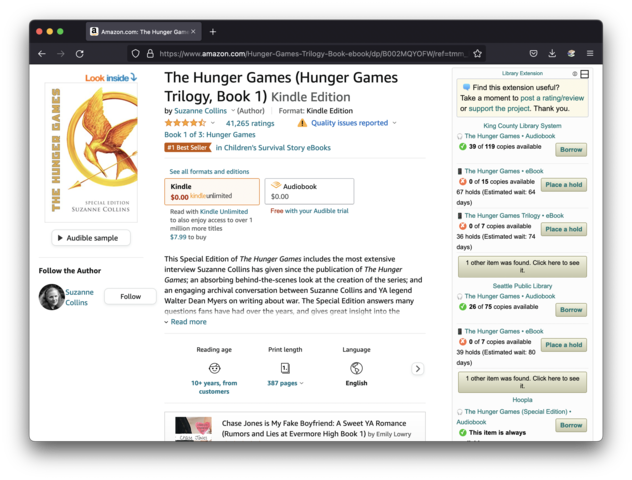Open The Hunger Games Trilogy eBook link
The image size is (632, 480).
[514, 216]
